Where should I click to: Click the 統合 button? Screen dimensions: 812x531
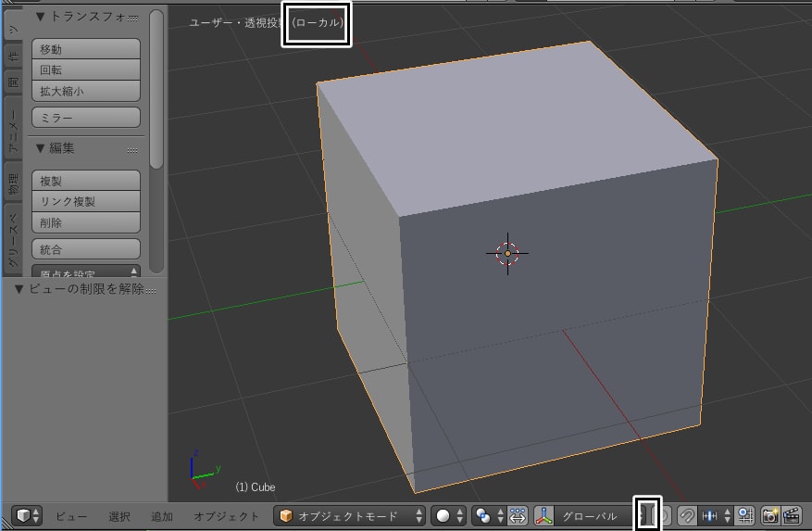click(x=86, y=249)
